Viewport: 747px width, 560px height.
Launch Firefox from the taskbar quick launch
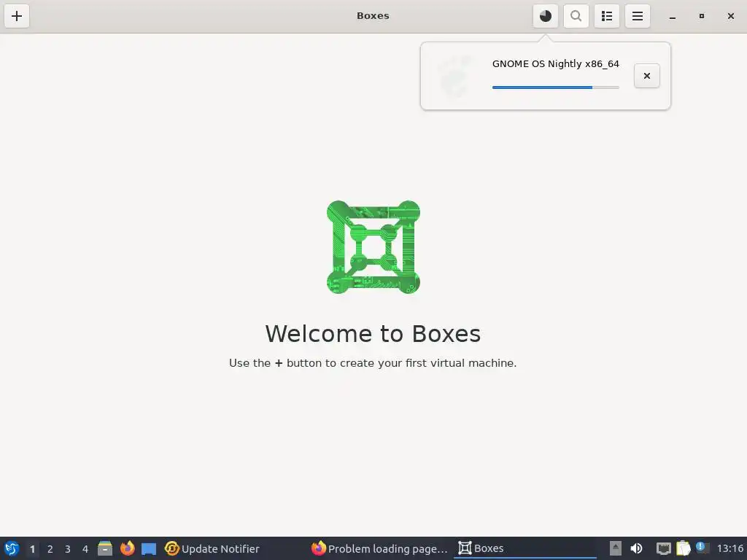point(127,548)
